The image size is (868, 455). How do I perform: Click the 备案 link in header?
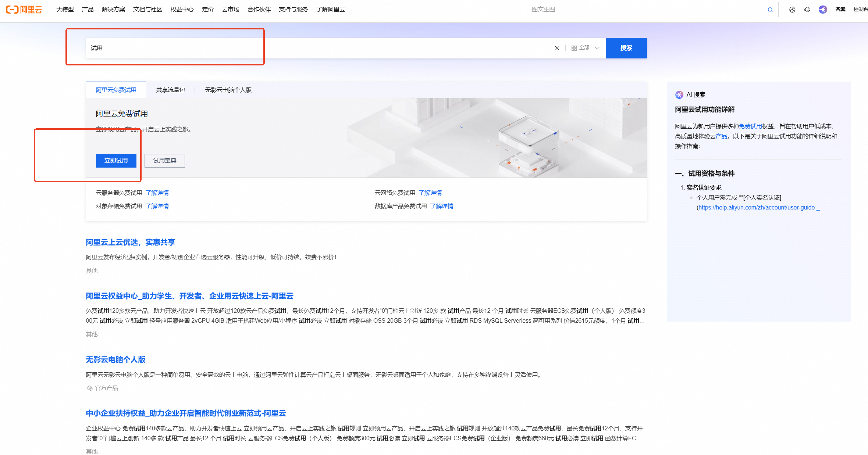point(840,10)
